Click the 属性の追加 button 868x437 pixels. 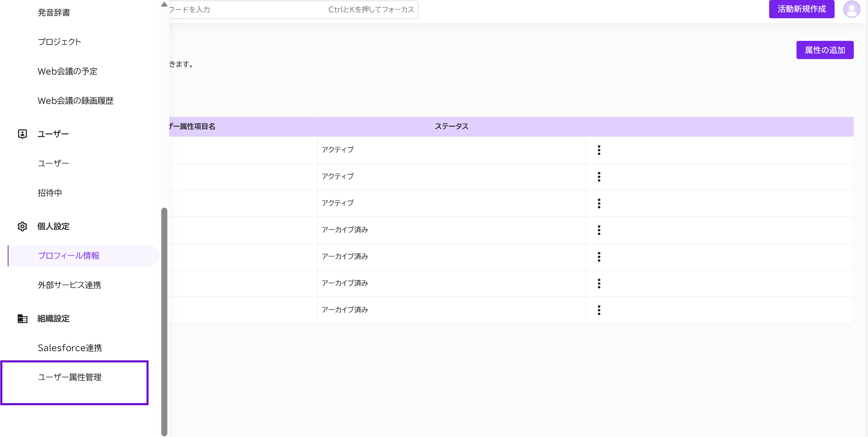(x=824, y=50)
